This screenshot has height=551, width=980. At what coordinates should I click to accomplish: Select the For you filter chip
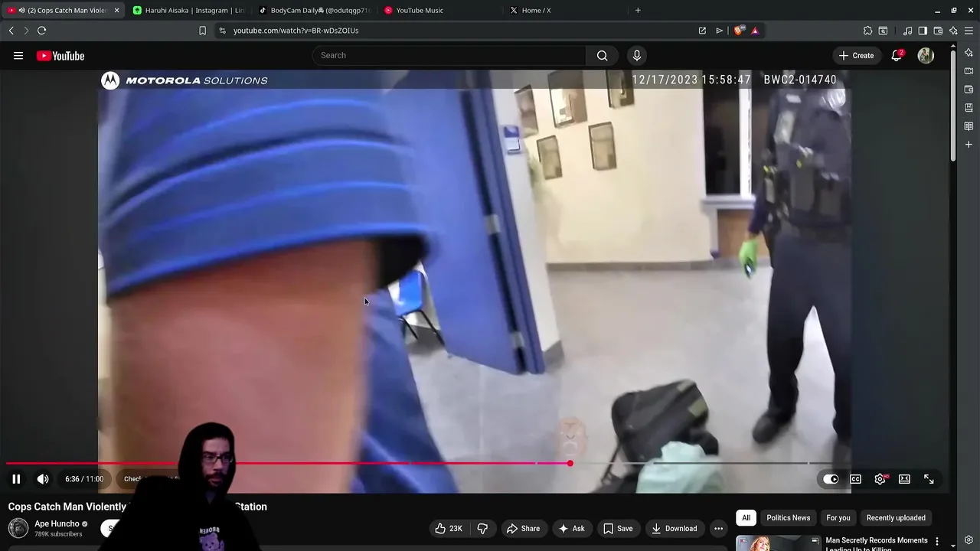(838, 518)
